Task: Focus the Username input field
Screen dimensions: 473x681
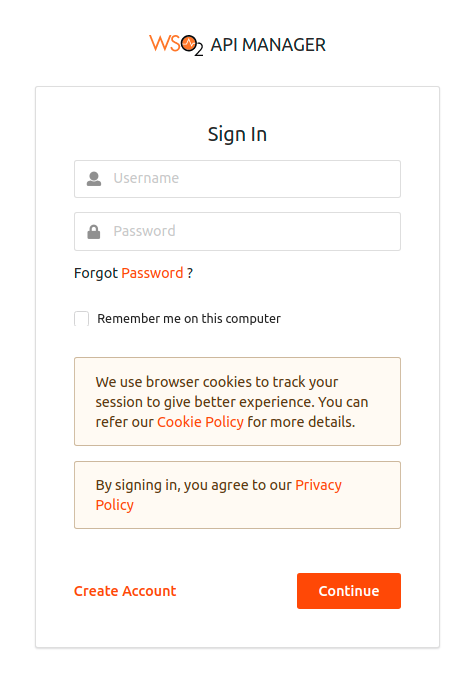Action: coord(237,179)
